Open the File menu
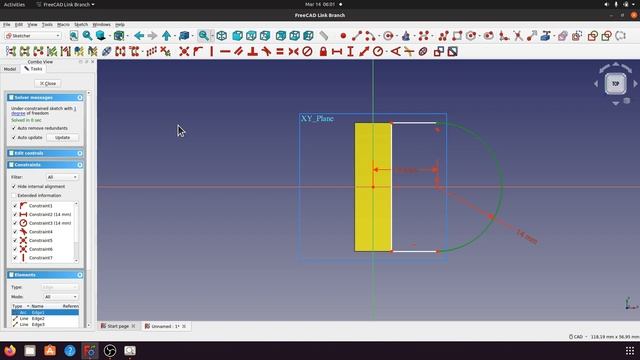The height and width of the screenshot is (360, 640). (x=7, y=24)
